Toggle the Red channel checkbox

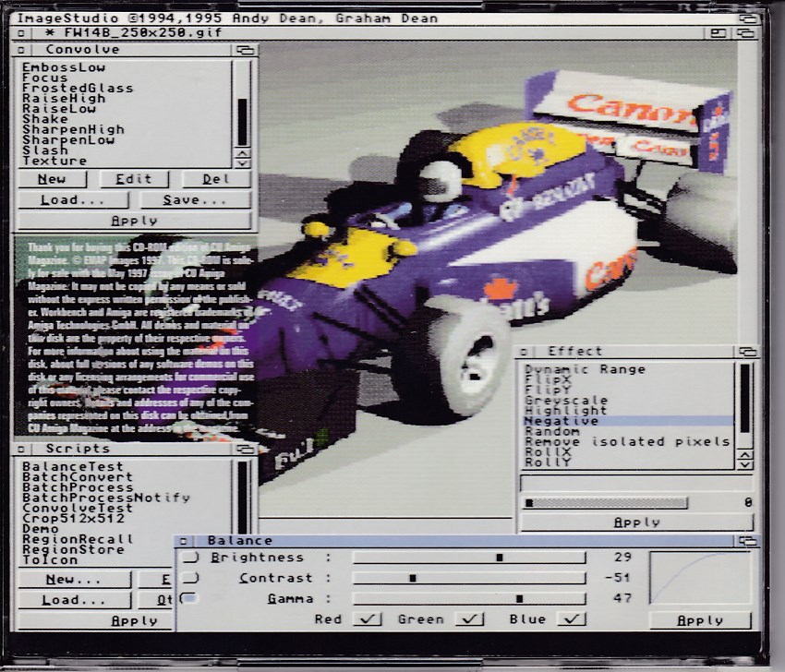(x=367, y=619)
